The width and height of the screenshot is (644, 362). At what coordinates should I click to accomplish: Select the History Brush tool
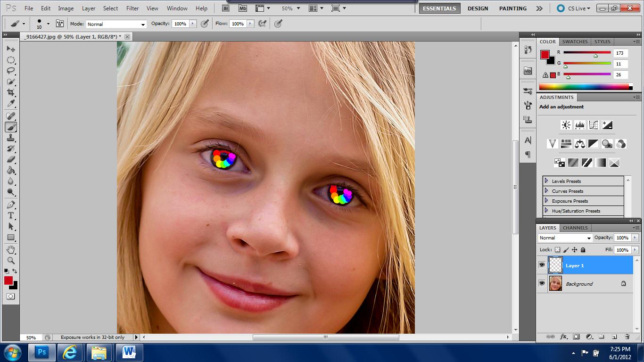pos(11,148)
